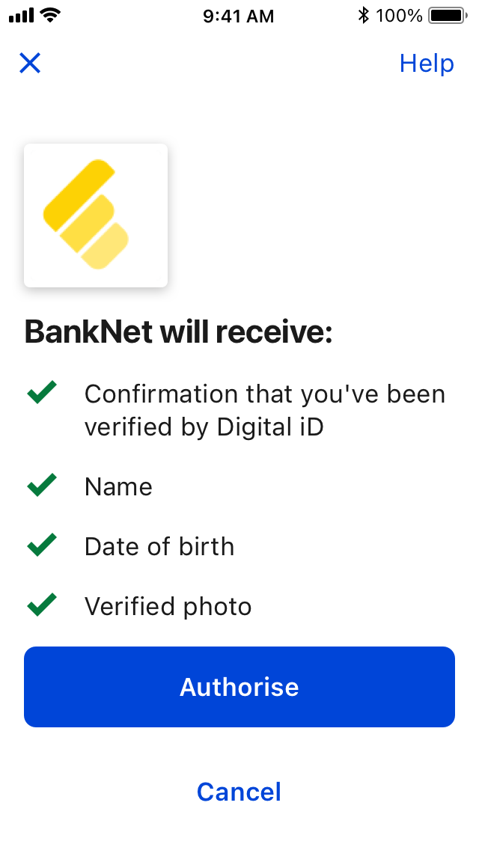The width and height of the screenshot is (479, 868).
Task: Tap the Digital iD confirmation text
Action: [x=264, y=410]
